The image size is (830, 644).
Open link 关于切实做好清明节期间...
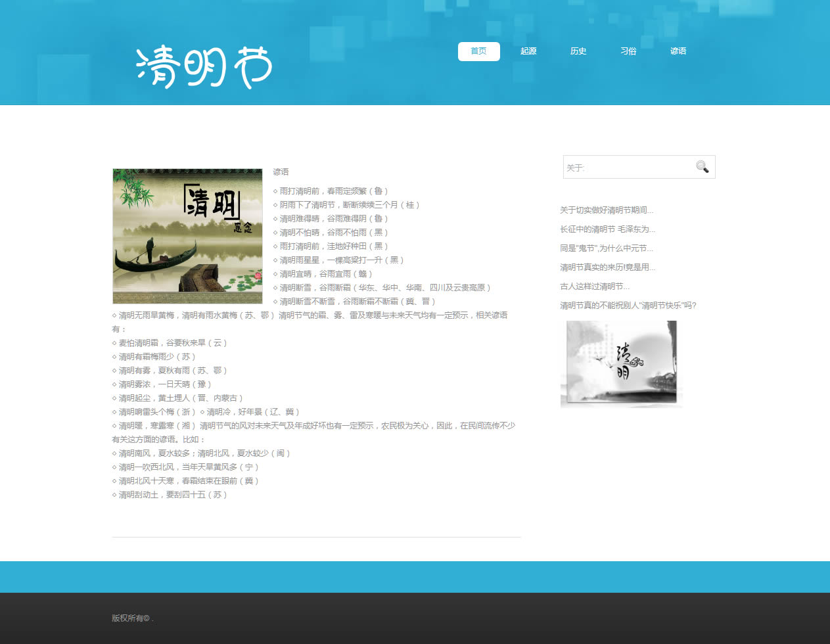click(x=606, y=210)
